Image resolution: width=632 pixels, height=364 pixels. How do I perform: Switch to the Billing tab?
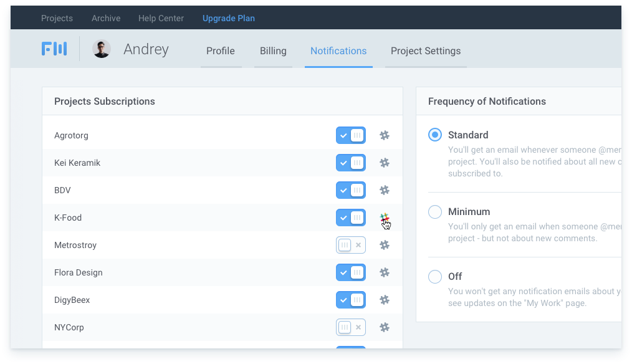pyautogui.click(x=273, y=51)
